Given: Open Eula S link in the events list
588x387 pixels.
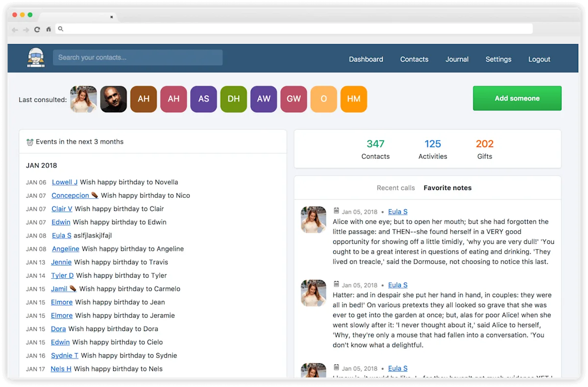Looking at the screenshot, I should click(x=62, y=236).
